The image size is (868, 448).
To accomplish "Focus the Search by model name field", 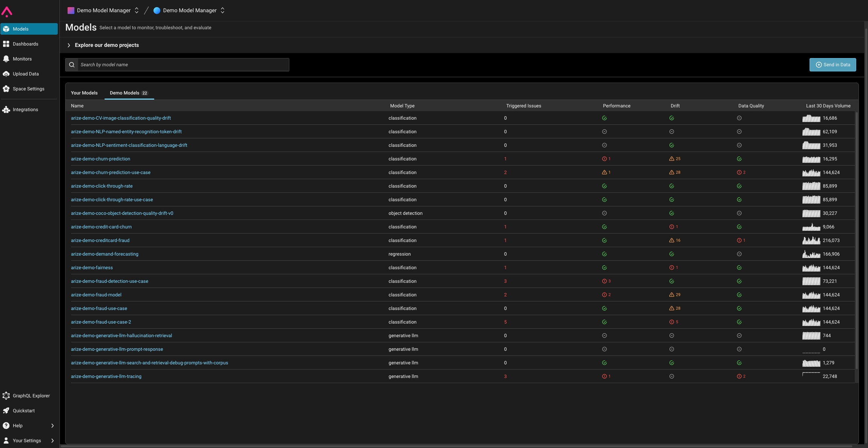I will (x=183, y=65).
